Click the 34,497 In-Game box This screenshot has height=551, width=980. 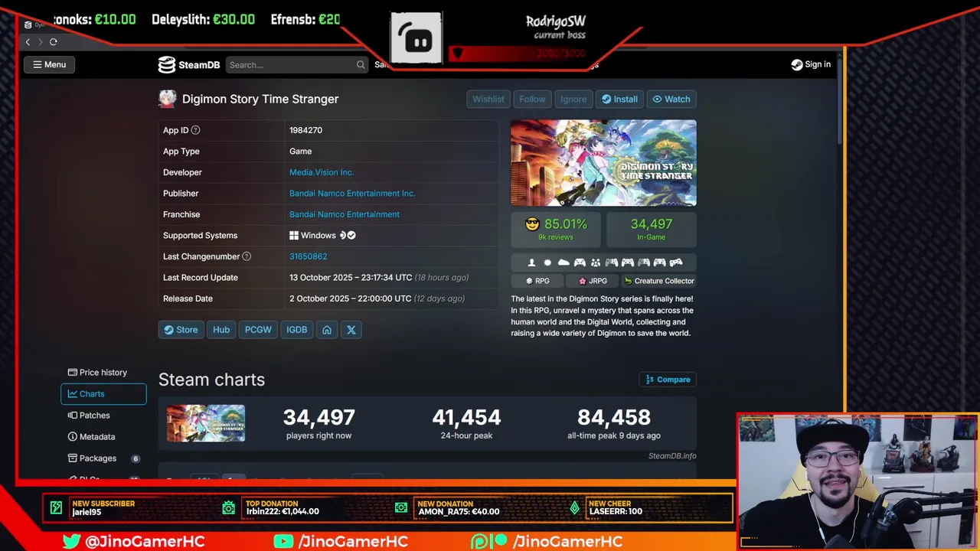(652, 229)
